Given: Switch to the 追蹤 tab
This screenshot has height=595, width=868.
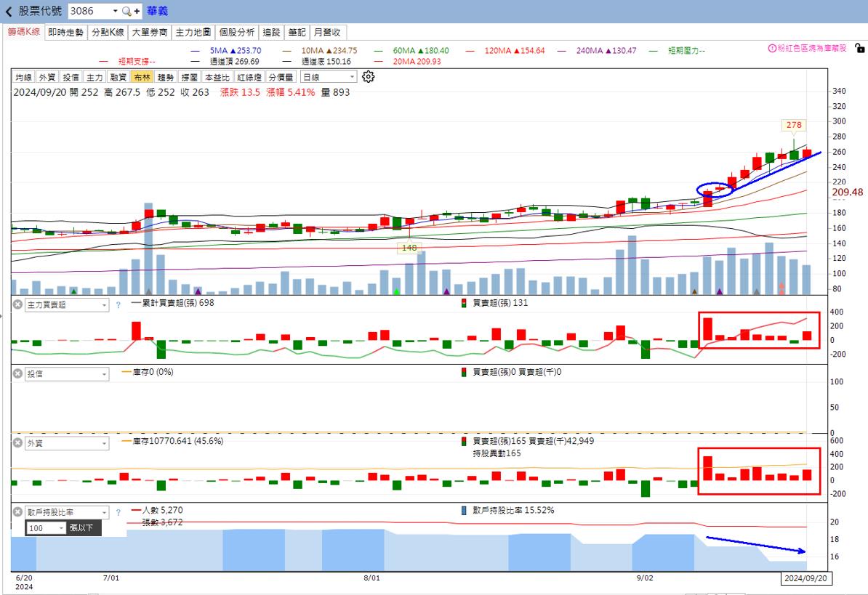Looking at the screenshot, I should [271, 32].
